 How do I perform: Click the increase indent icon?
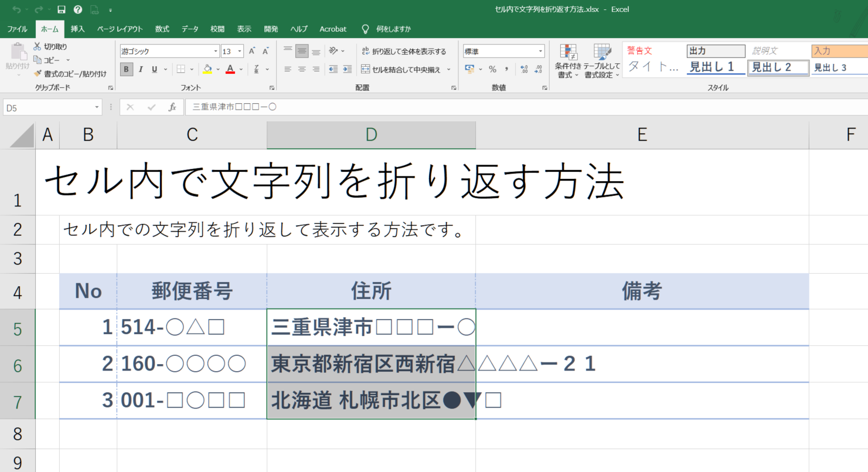(347, 69)
